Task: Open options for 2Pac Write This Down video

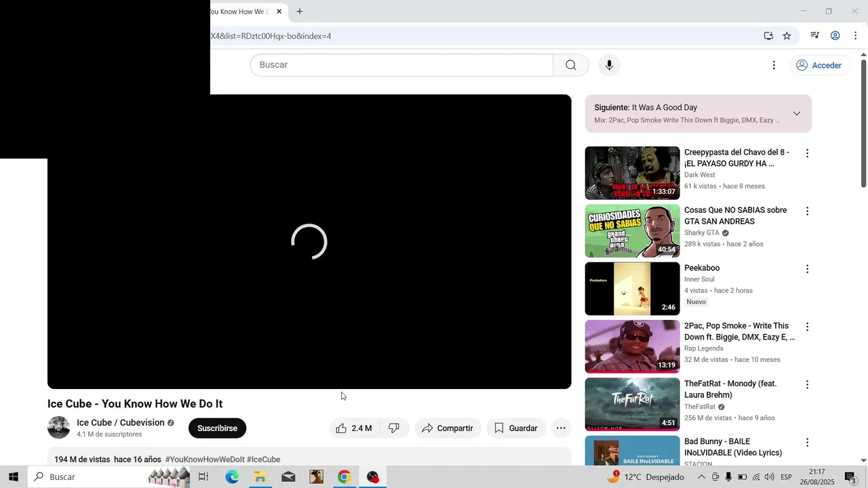Action: tap(807, 327)
